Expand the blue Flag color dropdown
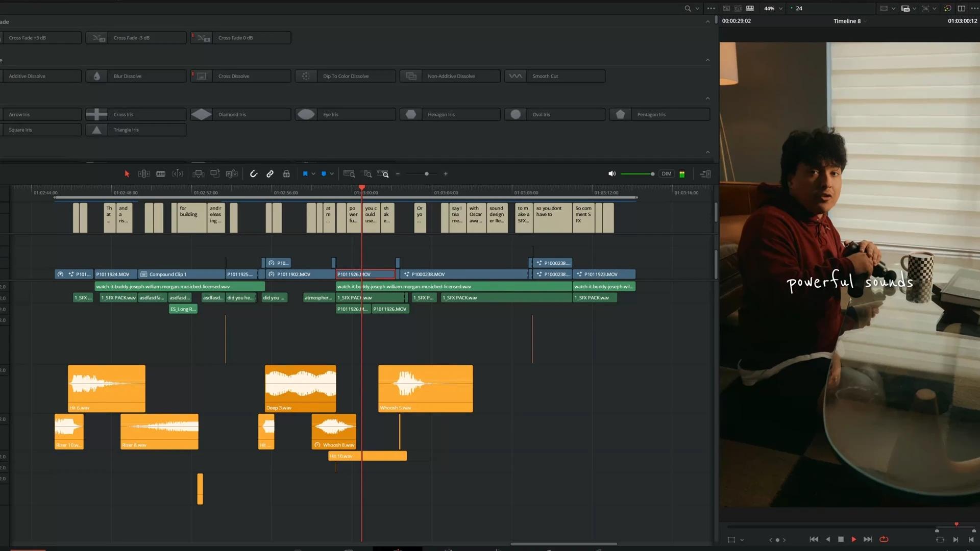The image size is (980, 551). (x=313, y=174)
